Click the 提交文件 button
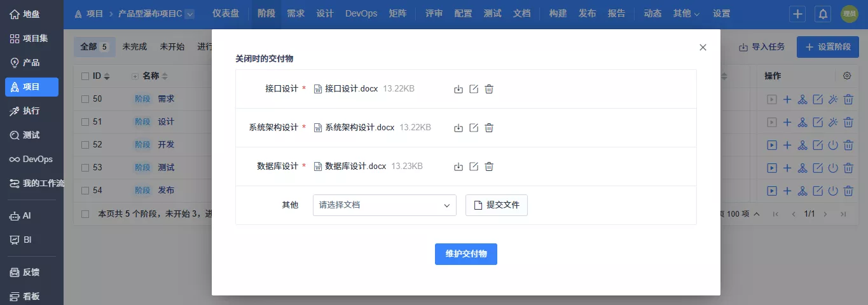Viewport: 868px width, 305px height. point(497,205)
